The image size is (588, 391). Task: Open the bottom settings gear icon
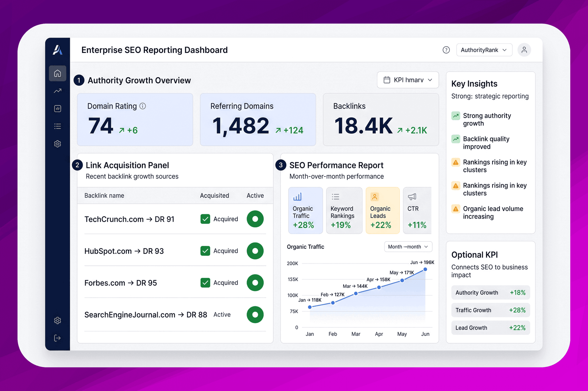(x=58, y=320)
